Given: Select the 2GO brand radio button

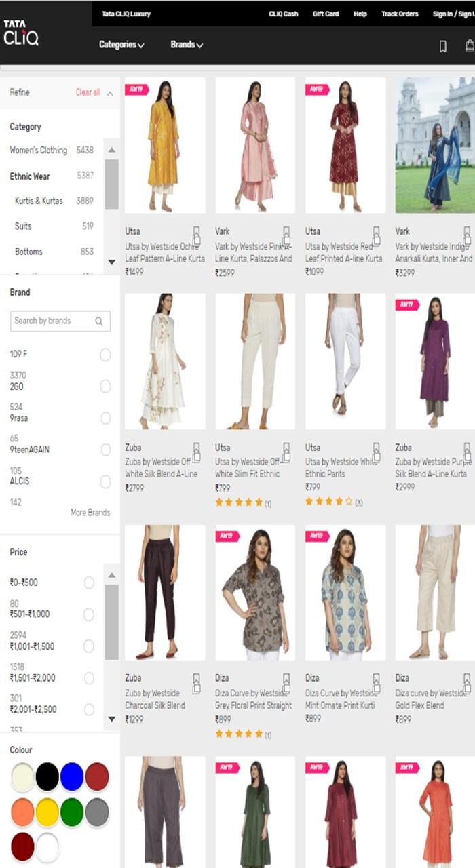Looking at the screenshot, I should click(x=105, y=386).
